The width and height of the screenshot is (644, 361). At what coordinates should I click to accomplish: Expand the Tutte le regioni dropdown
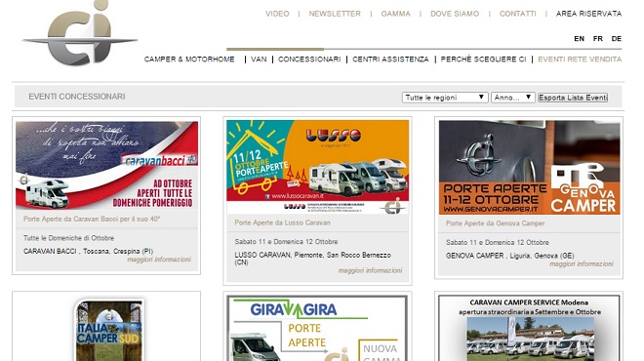(x=445, y=98)
